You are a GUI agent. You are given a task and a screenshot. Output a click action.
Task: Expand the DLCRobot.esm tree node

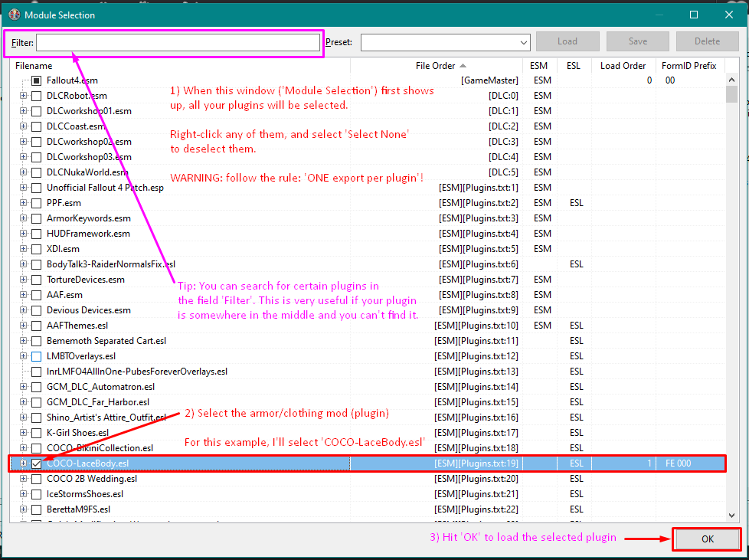[23, 96]
